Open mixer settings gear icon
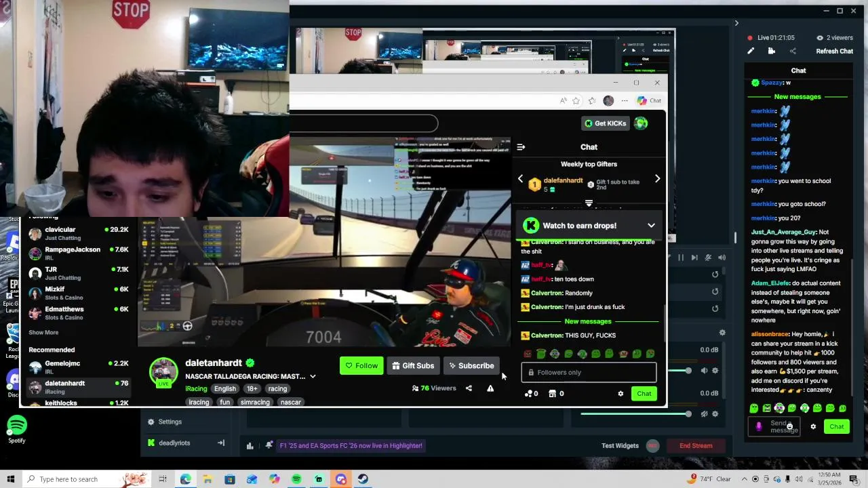Image resolution: width=868 pixels, height=488 pixels. click(722, 333)
